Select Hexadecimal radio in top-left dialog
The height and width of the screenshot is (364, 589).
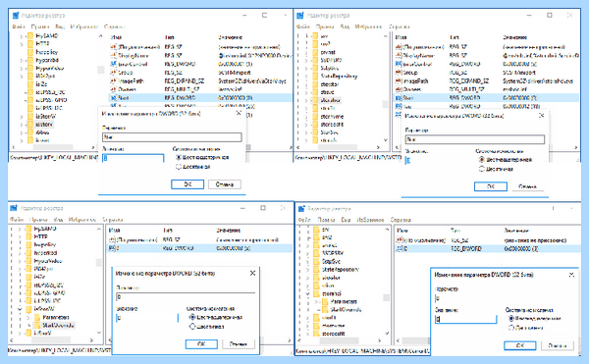pos(179,158)
